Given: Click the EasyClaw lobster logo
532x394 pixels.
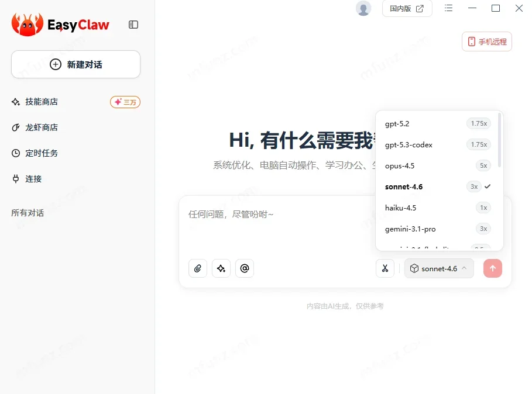Looking at the screenshot, I should [x=28, y=25].
